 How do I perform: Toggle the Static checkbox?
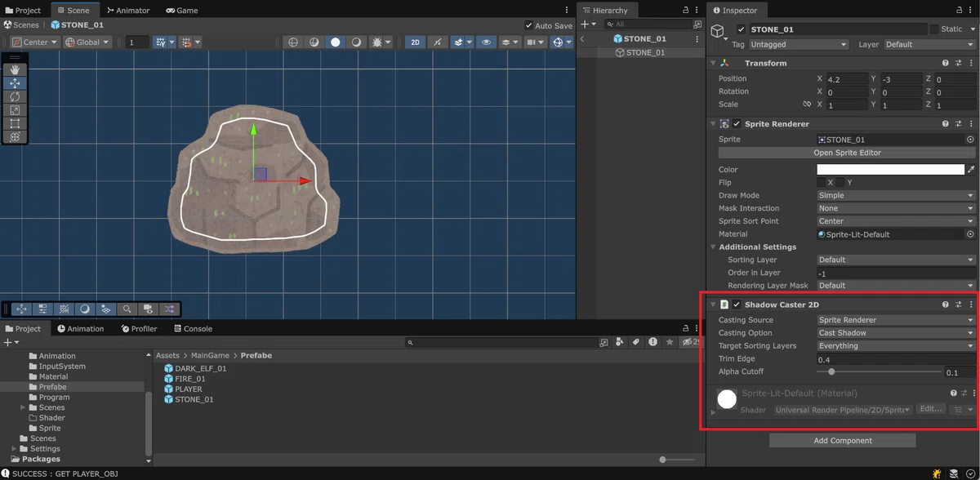tap(934, 29)
